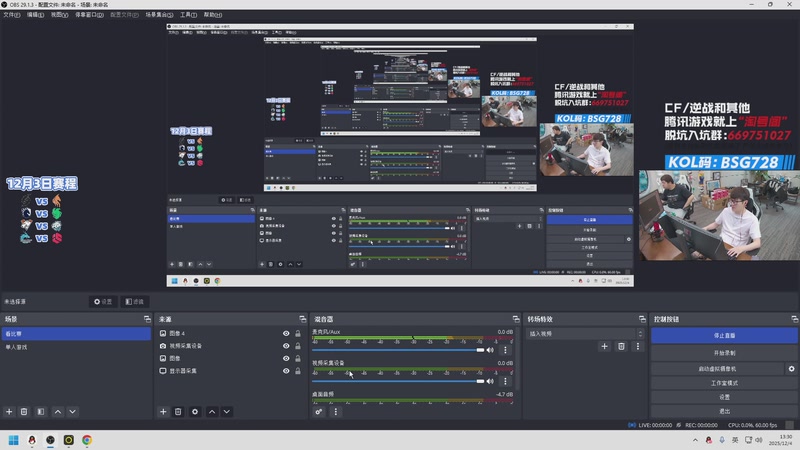Pop out the 混音器 dock panel

coord(516,319)
